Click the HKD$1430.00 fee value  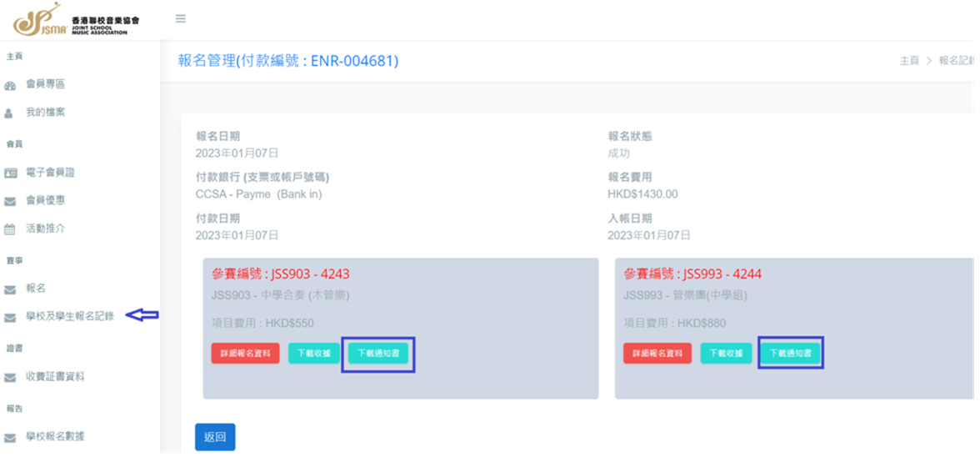pyautogui.click(x=642, y=194)
